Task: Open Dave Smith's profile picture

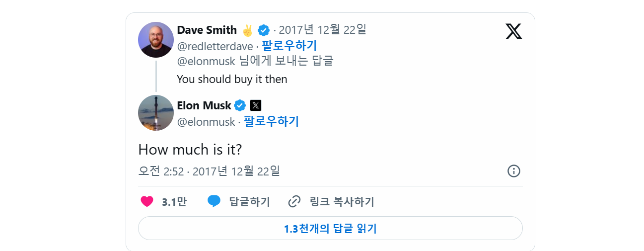Action: pos(156,40)
